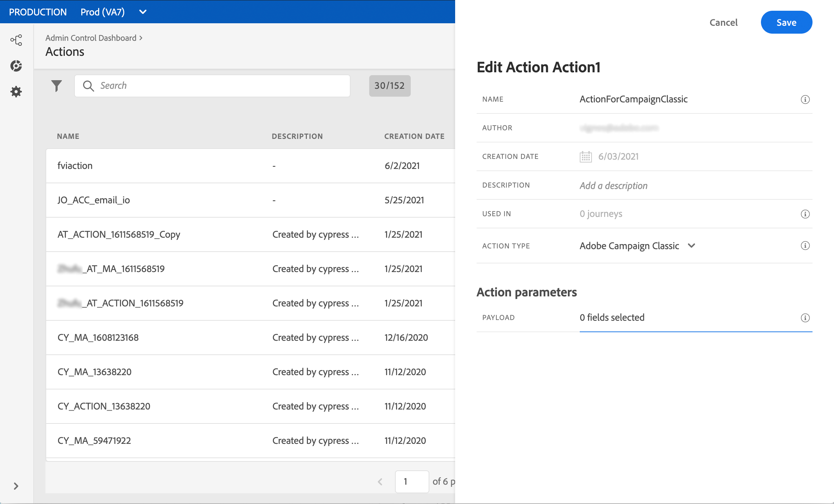The image size is (834, 504).
Task: Click the Save button
Action: [x=786, y=23]
